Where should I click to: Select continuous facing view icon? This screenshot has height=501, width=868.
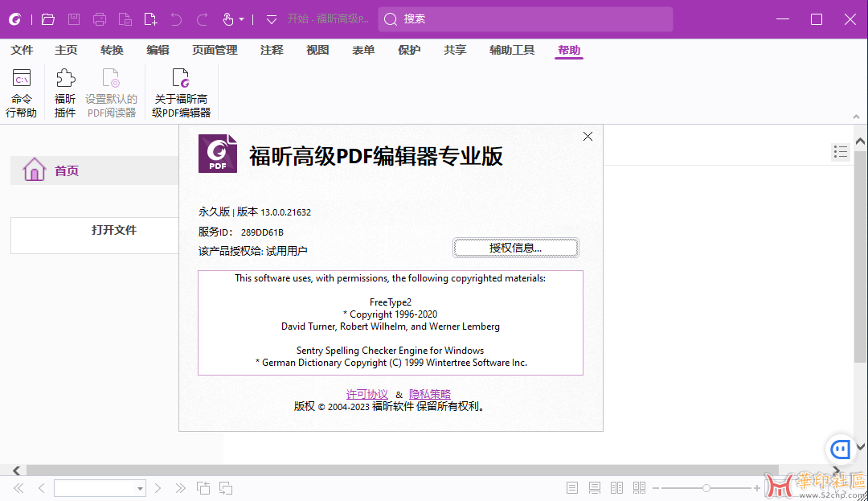640,487
